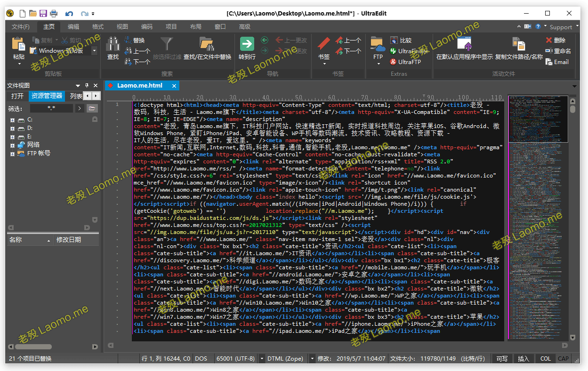
Task: Launch UltraFTP from the Extras group
Action: (x=405, y=62)
